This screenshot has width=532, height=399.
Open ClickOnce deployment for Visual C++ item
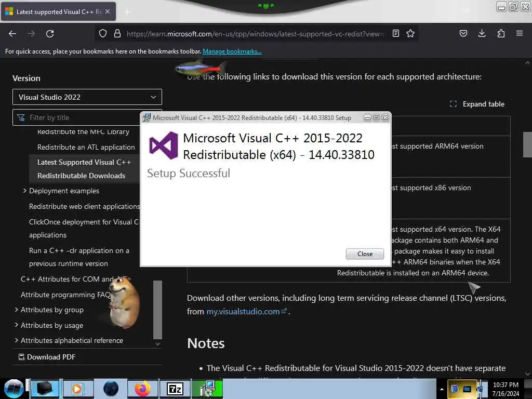tap(84, 229)
